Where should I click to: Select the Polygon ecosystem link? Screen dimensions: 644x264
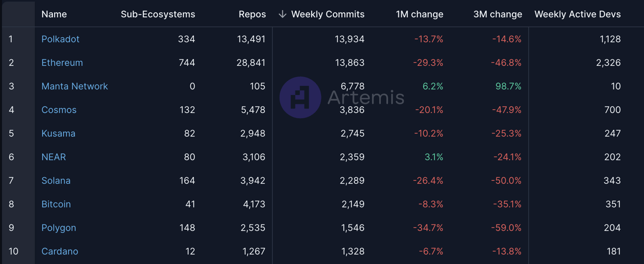pyautogui.click(x=58, y=227)
